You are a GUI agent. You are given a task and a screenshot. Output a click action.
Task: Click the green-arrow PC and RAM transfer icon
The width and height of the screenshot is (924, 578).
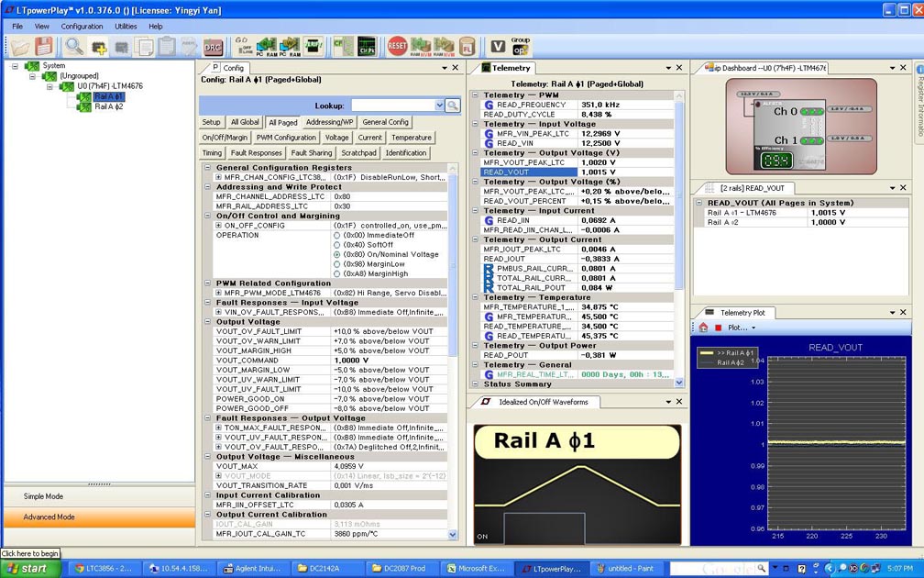pyautogui.click(x=266, y=46)
